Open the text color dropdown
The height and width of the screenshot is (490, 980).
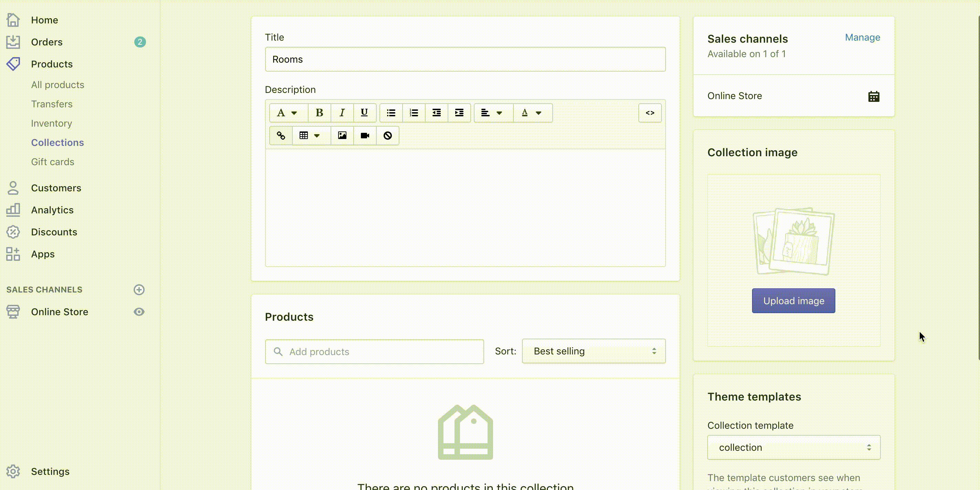point(531,113)
